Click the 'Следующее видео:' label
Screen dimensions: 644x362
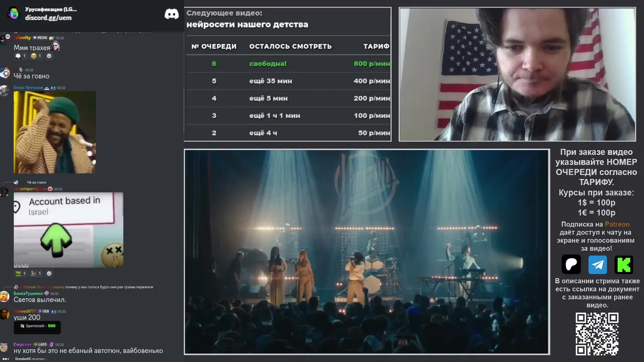pos(224,13)
